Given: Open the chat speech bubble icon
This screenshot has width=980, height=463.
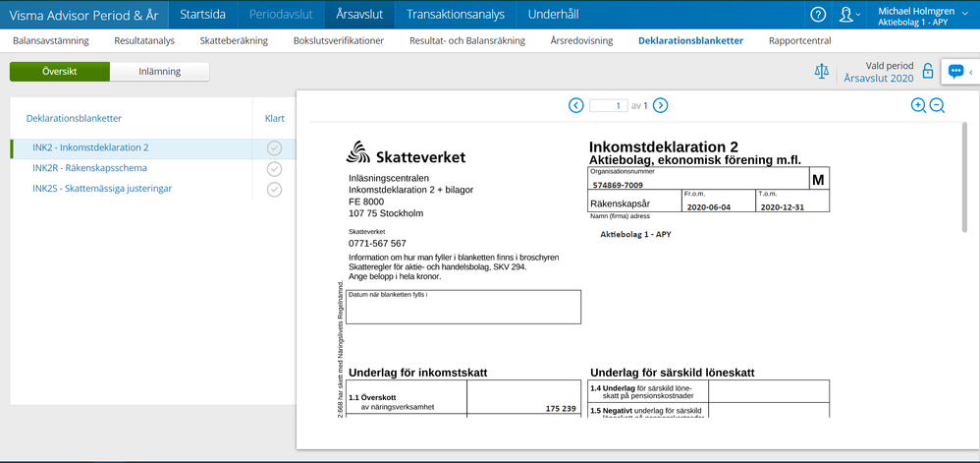Looking at the screenshot, I should 955,72.
